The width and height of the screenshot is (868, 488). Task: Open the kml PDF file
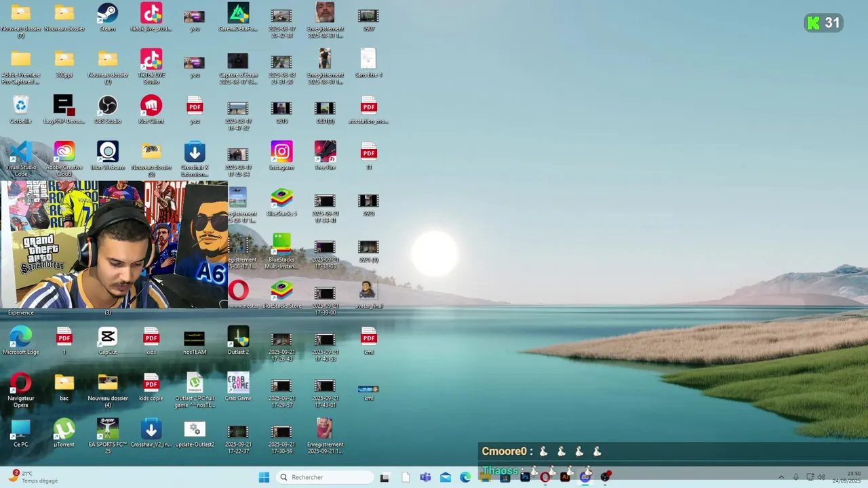368,340
